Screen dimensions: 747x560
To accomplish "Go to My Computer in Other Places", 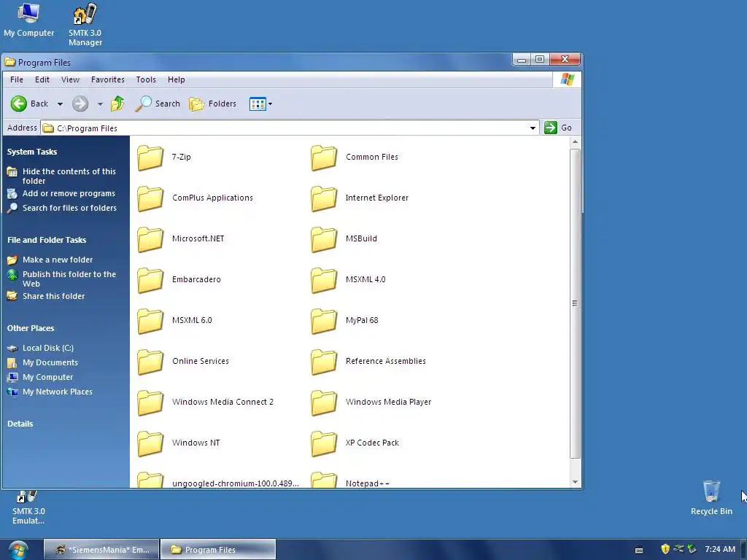I will 47,377.
